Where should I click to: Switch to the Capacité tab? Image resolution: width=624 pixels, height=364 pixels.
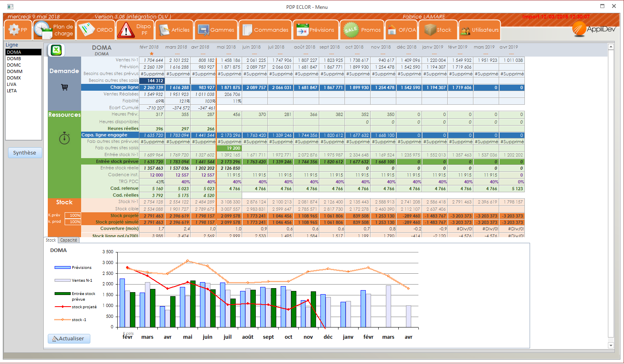click(x=69, y=240)
